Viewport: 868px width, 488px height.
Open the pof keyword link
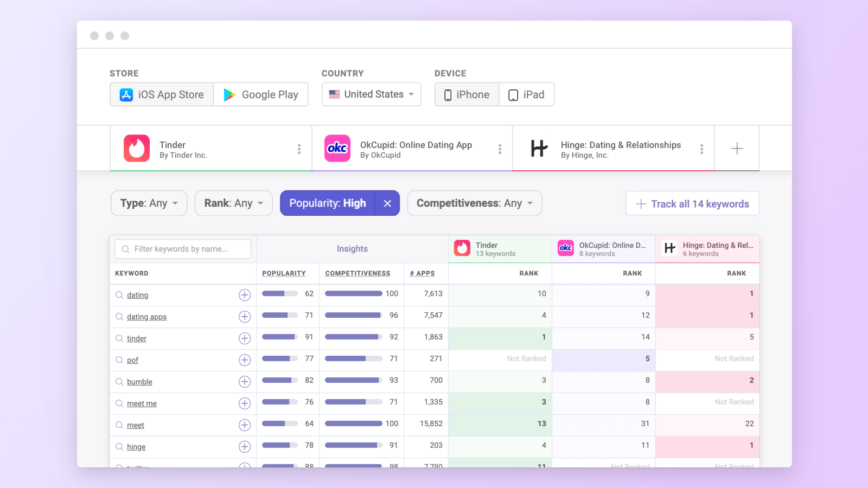132,360
